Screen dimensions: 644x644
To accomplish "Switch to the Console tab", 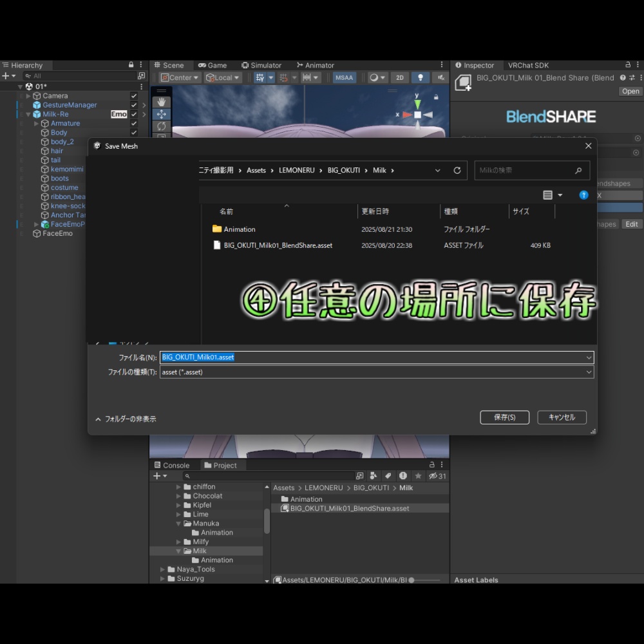I will coord(172,466).
